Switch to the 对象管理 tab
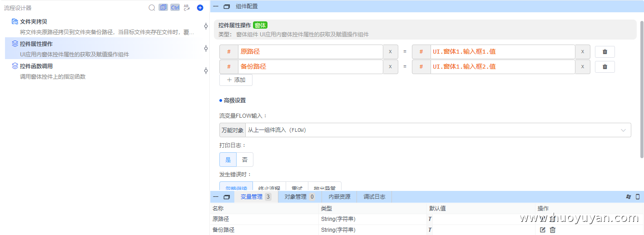This screenshot has width=644, height=235. click(300, 197)
